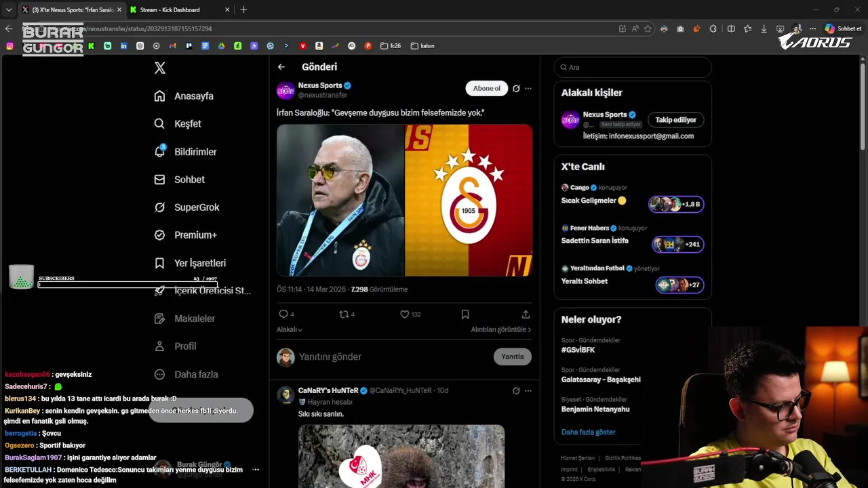Toggle browser split screen view
The height and width of the screenshot is (488, 868).
[731, 28]
